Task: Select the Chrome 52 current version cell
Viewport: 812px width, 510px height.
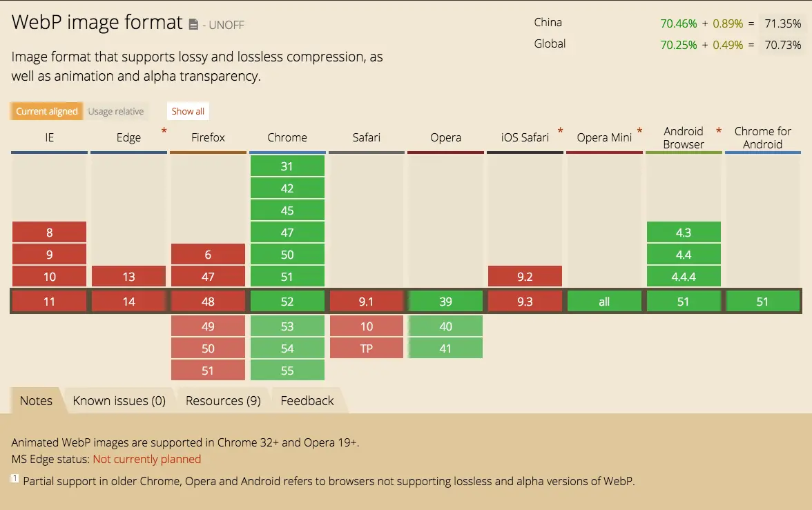Action: [x=287, y=302]
